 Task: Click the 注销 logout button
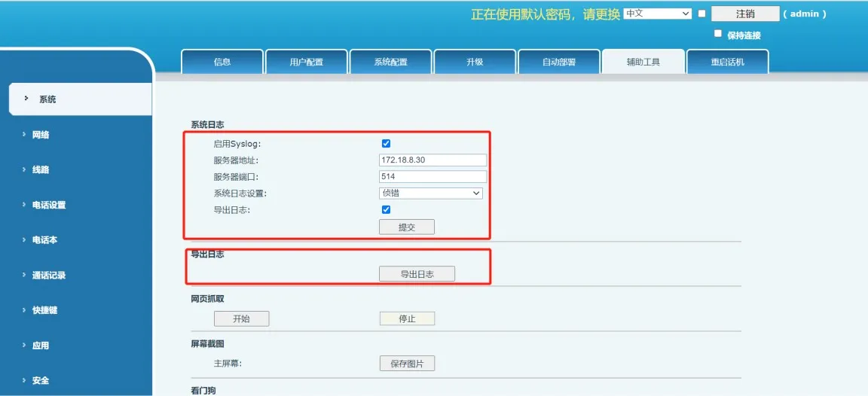(x=744, y=14)
